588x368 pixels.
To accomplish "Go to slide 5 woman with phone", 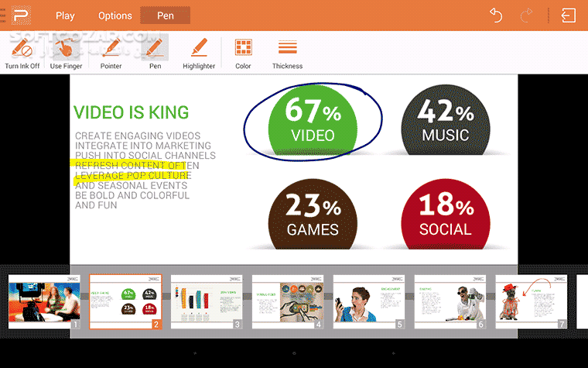I will [x=369, y=301].
